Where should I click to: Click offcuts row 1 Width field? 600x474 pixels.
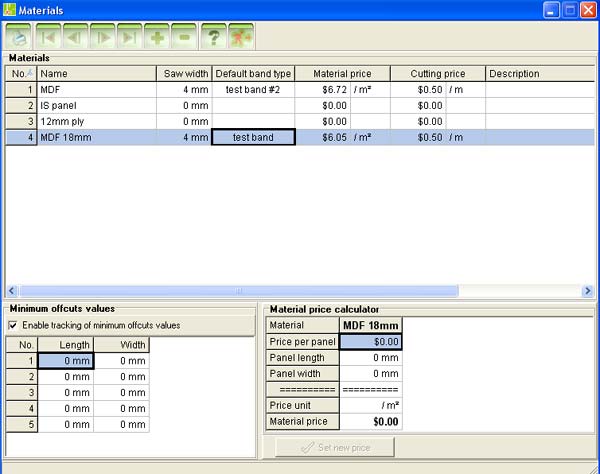(x=122, y=361)
